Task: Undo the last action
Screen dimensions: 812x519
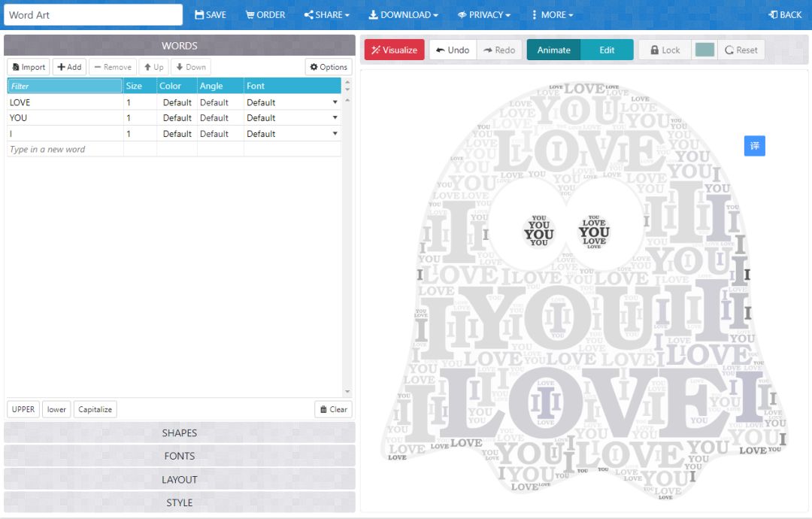Action: click(x=453, y=50)
